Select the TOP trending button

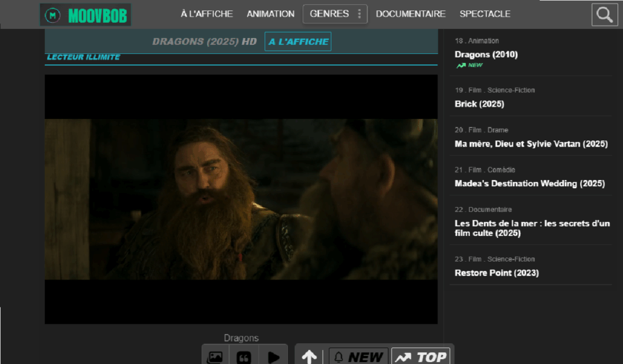[x=421, y=357]
